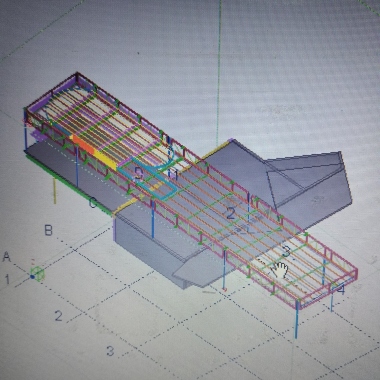
Task: Select grid axis label A
Action: click(6, 257)
